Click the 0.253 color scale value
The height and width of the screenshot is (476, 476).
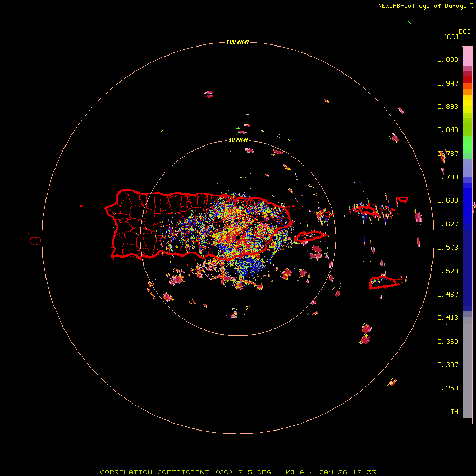pos(448,388)
